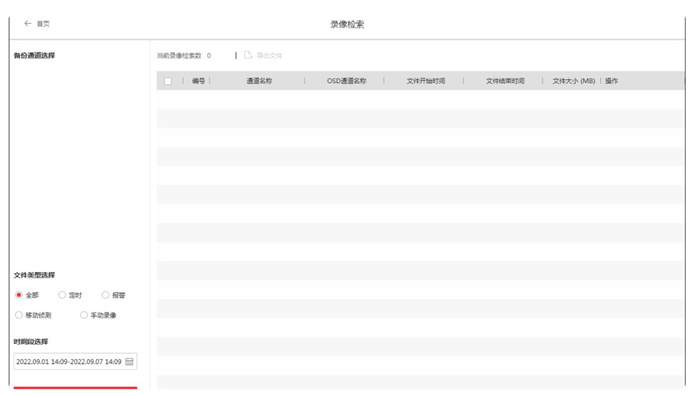
Task: Select the 全部 file type radio
Action: coord(19,295)
